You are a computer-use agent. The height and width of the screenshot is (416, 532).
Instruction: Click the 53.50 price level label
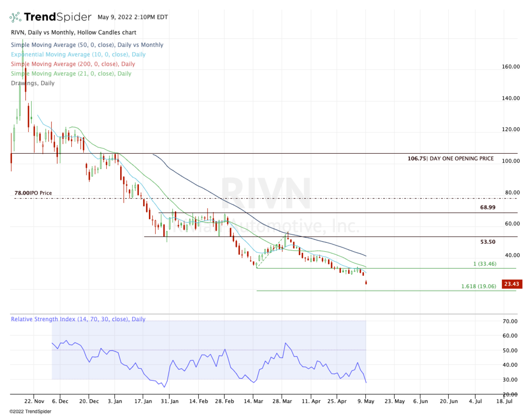click(488, 242)
